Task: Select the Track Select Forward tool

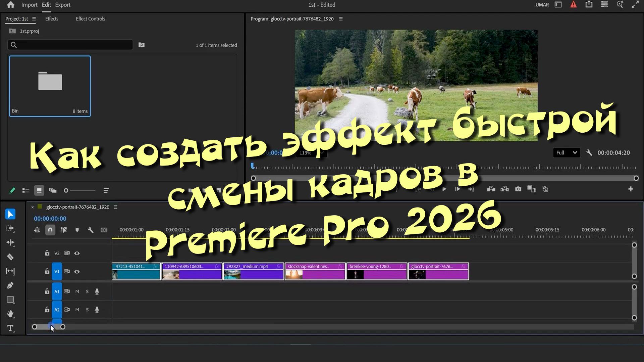Action: (10, 229)
